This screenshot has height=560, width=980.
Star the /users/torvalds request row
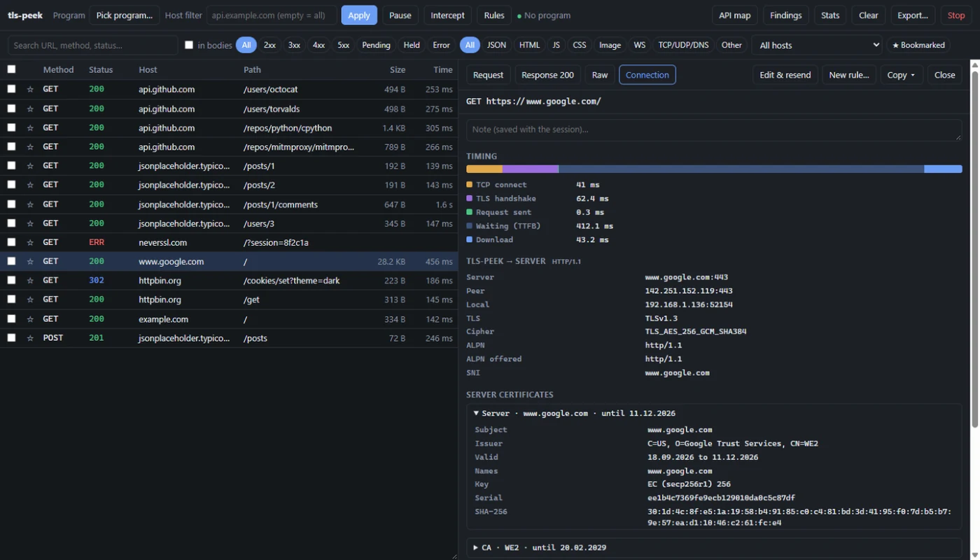[30, 108]
